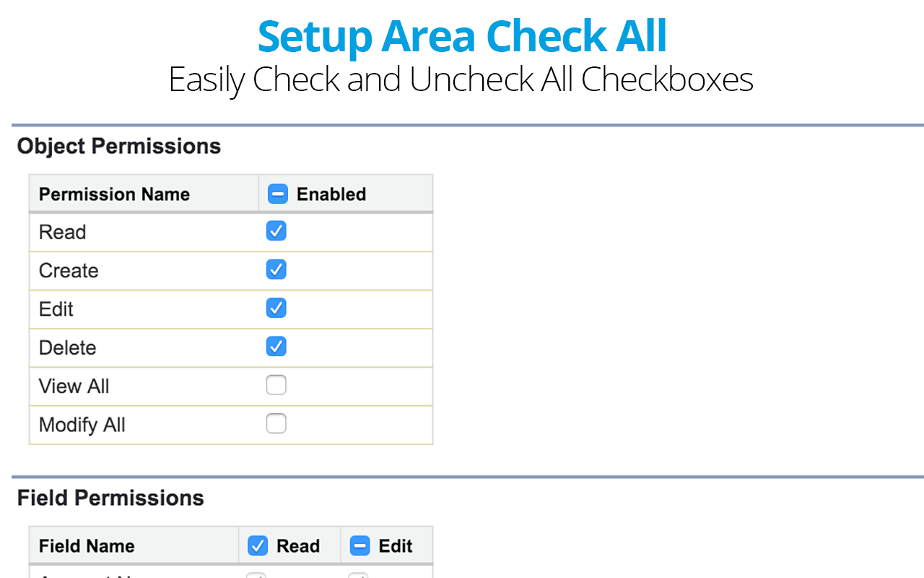Screen dimensions: 924x578
Task: Uncheck the Delete permission checkbox
Action: [x=276, y=346]
